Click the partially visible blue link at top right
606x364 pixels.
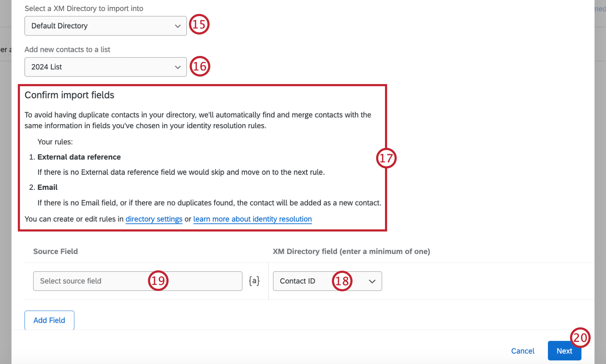click(600, 9)
